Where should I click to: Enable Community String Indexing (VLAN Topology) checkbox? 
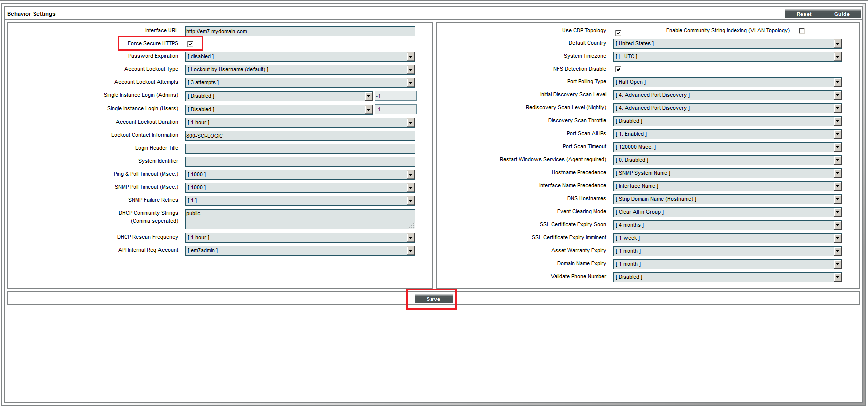pos(802,31)
